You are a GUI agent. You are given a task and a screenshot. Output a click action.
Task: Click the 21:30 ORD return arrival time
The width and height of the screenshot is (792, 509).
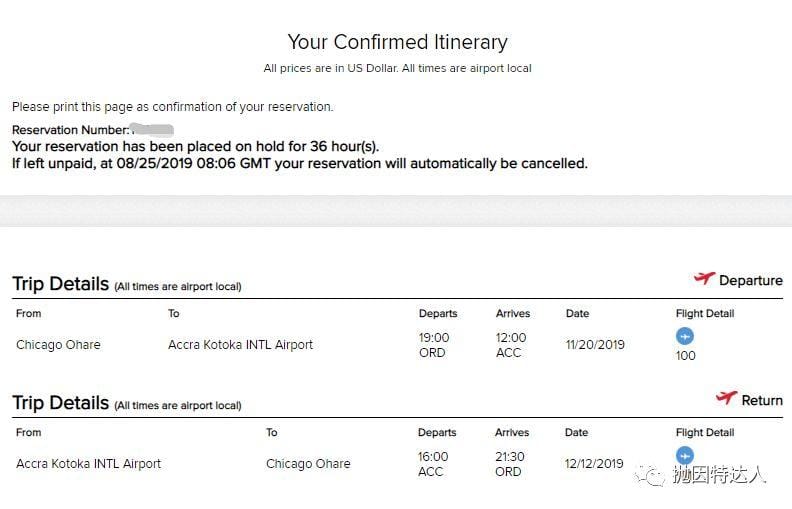coord(510,464)
